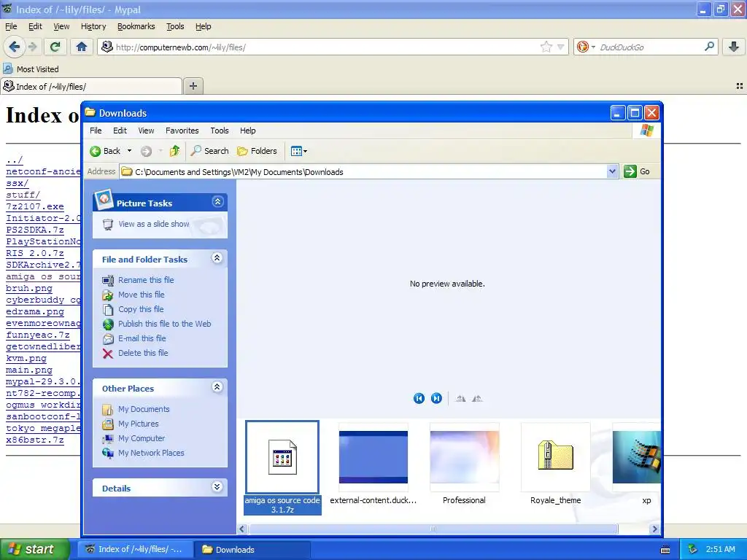Switch to Mypal taskbar button
The width and height of the screenshot is (747, 560).
pyautogui.click(x=135, y=549)
